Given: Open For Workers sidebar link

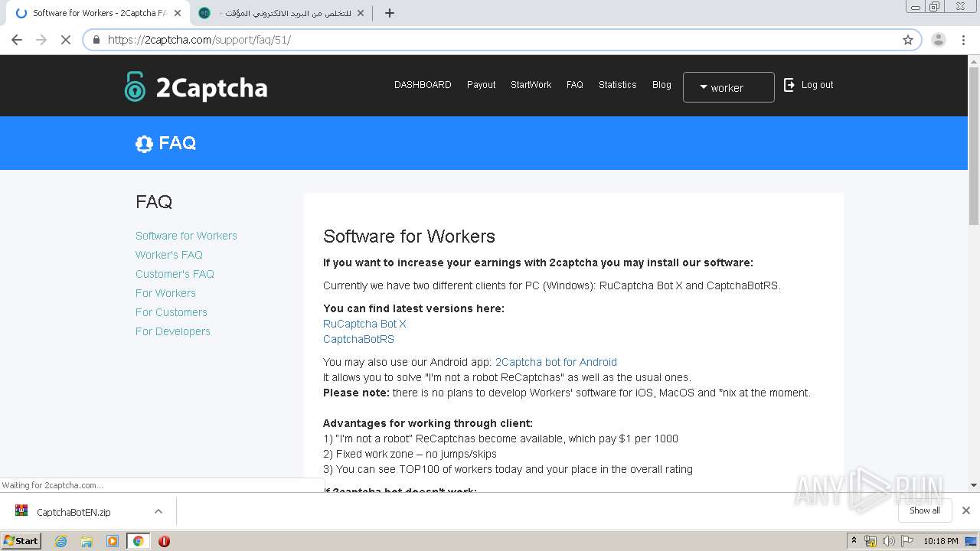Looking at the screenshot, I should click(x=165, y=293).
